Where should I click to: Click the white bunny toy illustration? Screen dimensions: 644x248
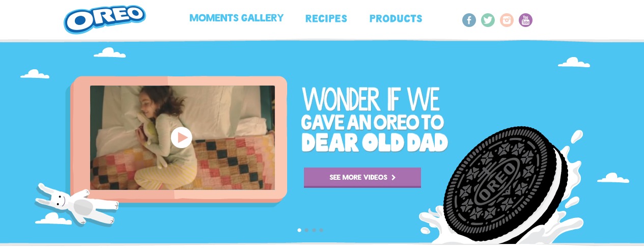pyautogui.click(x=77, y=205)
